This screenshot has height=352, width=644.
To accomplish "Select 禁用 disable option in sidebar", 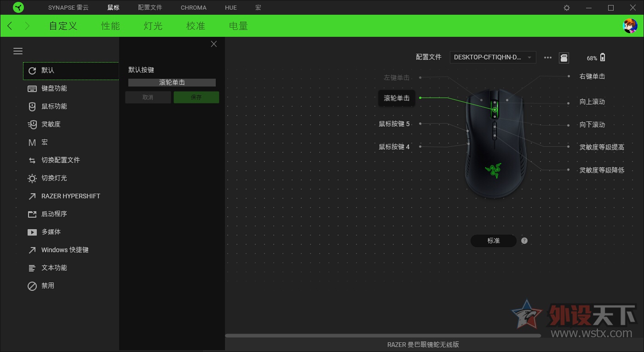I will coord(47,286).
